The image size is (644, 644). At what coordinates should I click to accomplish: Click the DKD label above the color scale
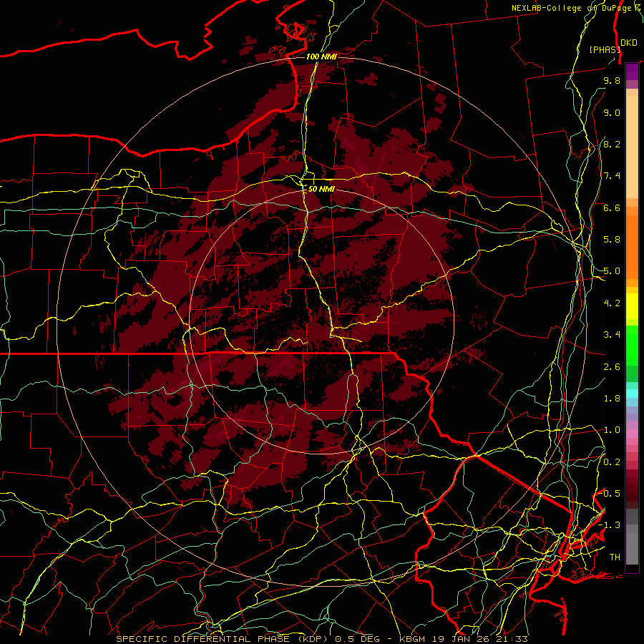(x=629, y=43)
